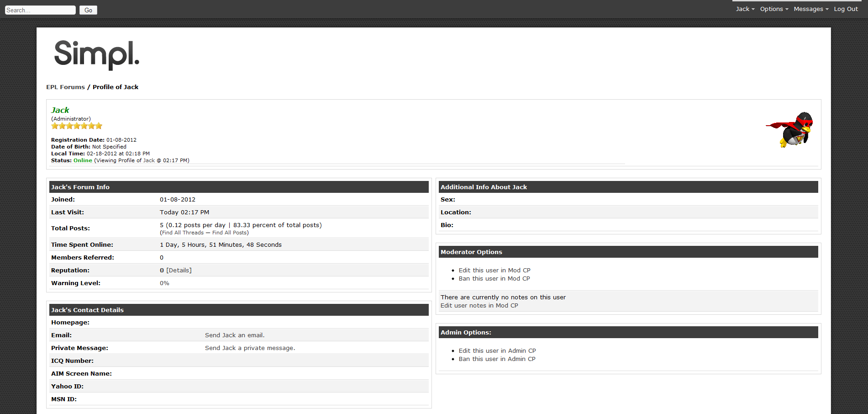Image resolution: width=868 pixels, height=414 pixels.
Task: Focus the Search input field
Action: tap(40, 10)
